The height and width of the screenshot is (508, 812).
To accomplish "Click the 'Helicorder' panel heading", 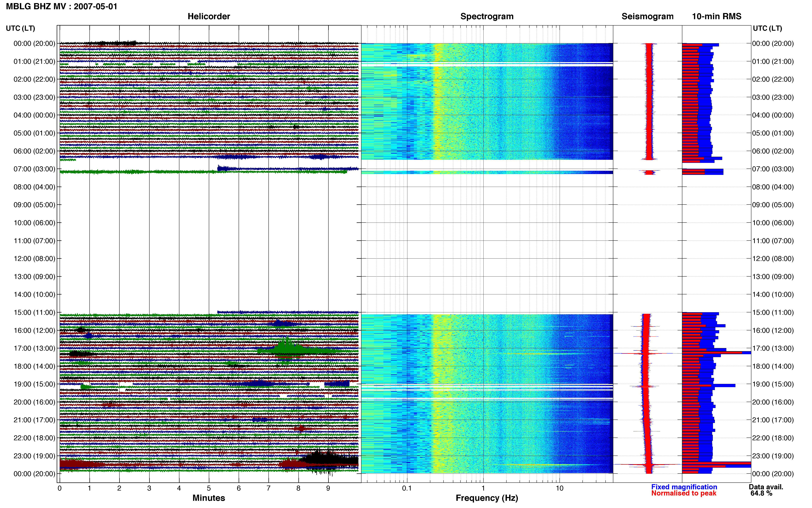I will coord(208,16).
